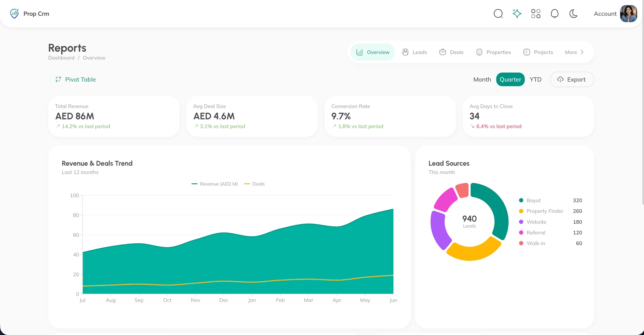The height and width of the screenshot is (335, 644).
Task: Open the Avg Deal Size card
Action: 252,116
